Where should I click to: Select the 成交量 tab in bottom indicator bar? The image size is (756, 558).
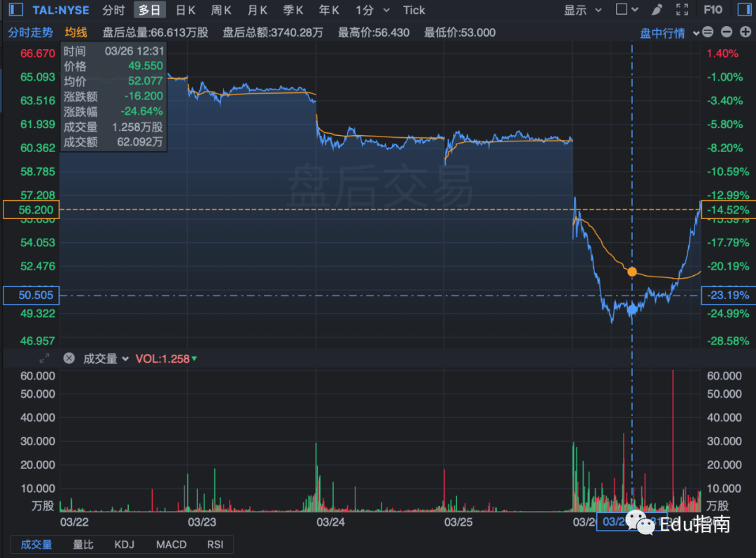[36, 545]
